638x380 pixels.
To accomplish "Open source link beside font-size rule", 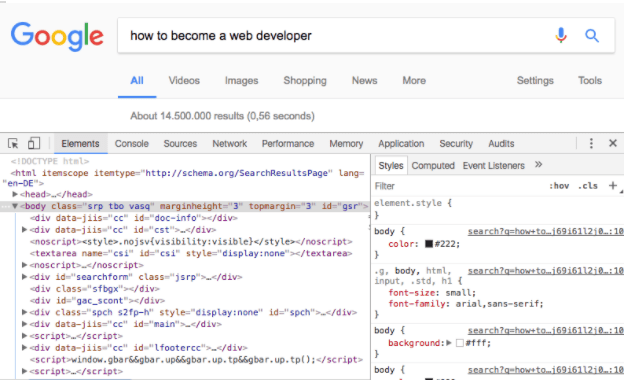I will [546, 271].
